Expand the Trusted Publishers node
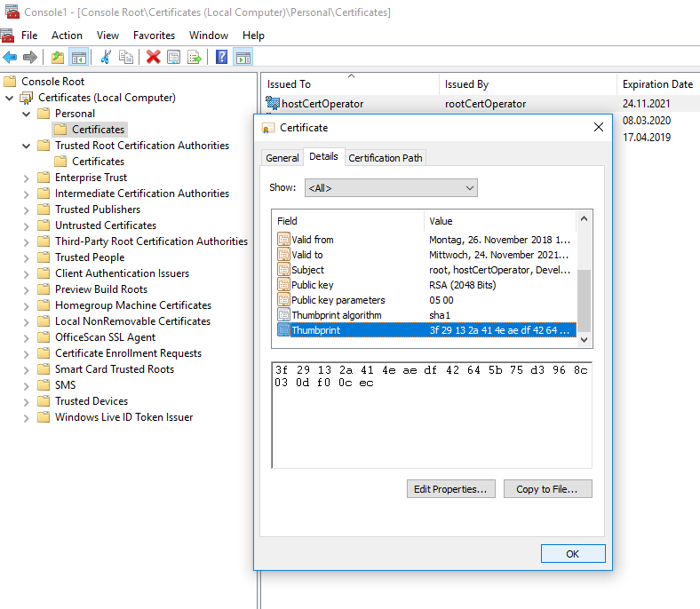The image size is (700, 609). tap(27, 210)
